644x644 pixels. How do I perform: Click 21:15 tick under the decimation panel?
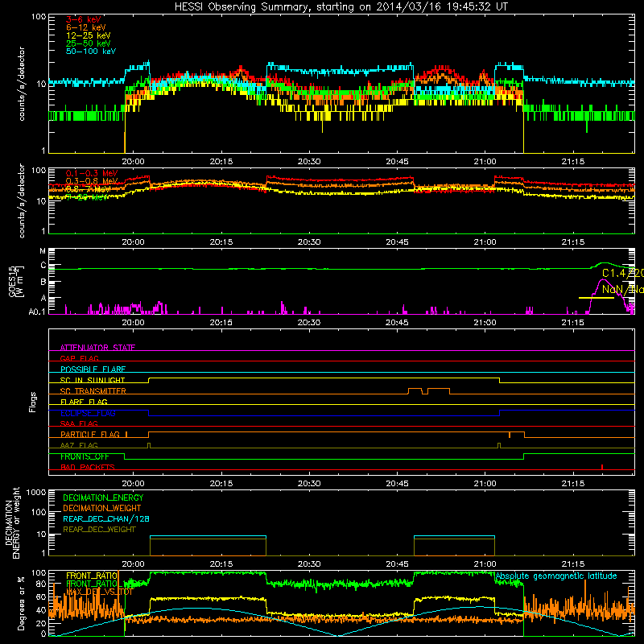(572, 564)
